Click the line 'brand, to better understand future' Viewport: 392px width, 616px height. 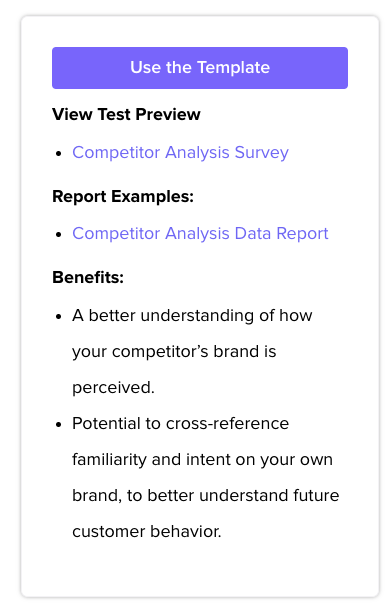(205, 495)
